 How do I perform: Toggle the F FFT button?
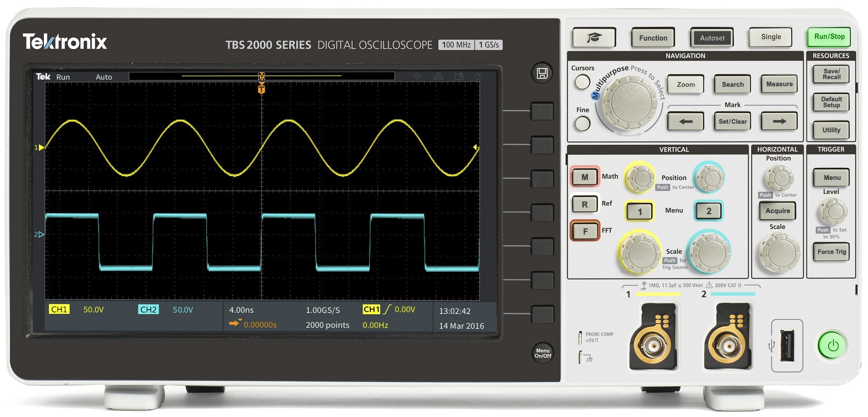(585, 231)
